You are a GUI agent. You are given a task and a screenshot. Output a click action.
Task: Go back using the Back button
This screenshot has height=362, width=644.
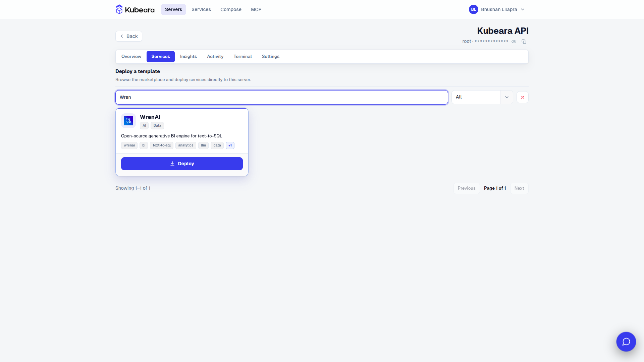pyautogui.click(x=129, y=36)
